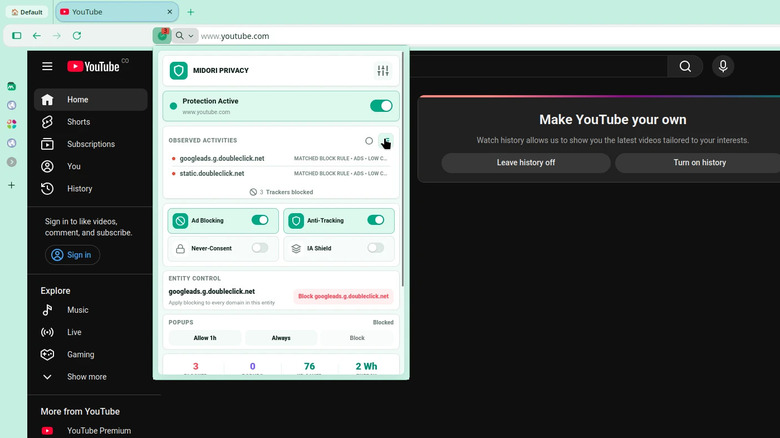The width and height of the screenshot is (780, 438).
Task: Select the circle option in Observed Activities
Action: (x=369, y=141)
